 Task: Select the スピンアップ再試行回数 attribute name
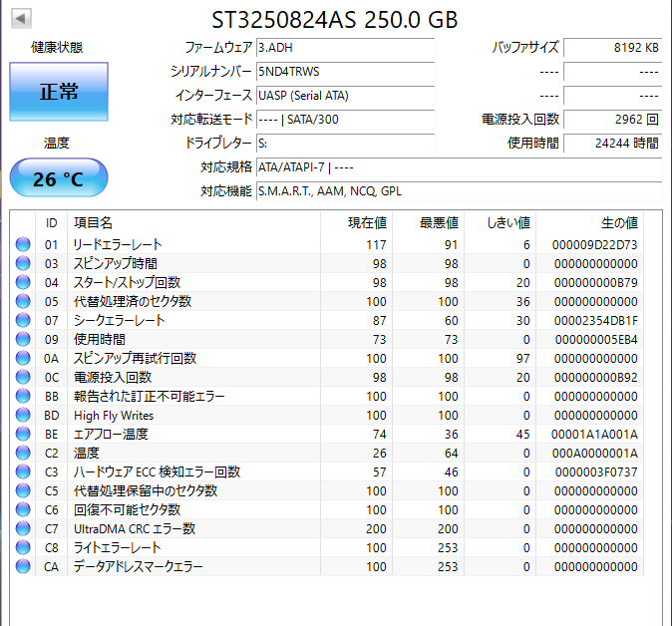[x=135, y=358]
